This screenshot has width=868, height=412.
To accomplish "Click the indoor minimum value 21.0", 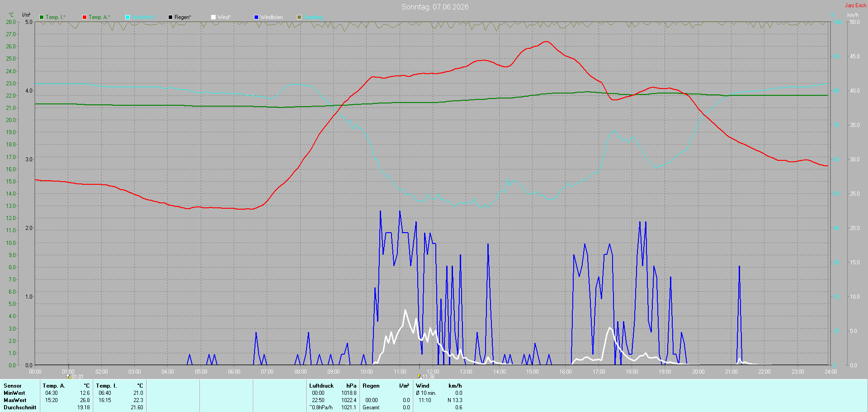I will 138,393.
